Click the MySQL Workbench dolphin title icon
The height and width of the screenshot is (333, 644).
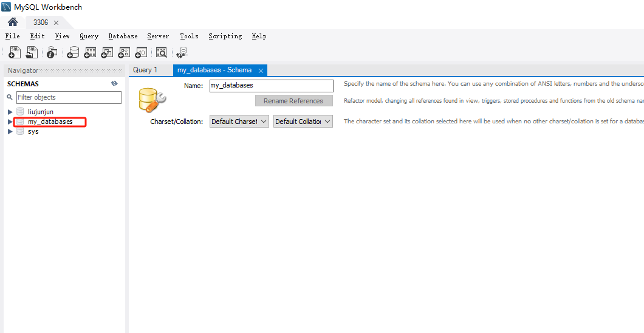click(x=6, y=7)
